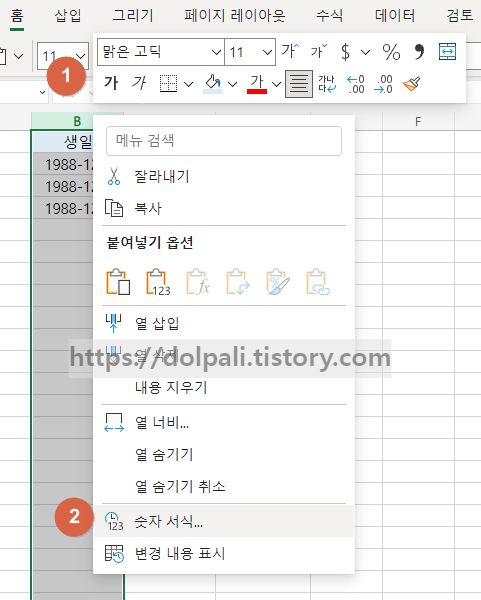
Task: Open the 수식 ribbon tab
Action: (329, 16)
